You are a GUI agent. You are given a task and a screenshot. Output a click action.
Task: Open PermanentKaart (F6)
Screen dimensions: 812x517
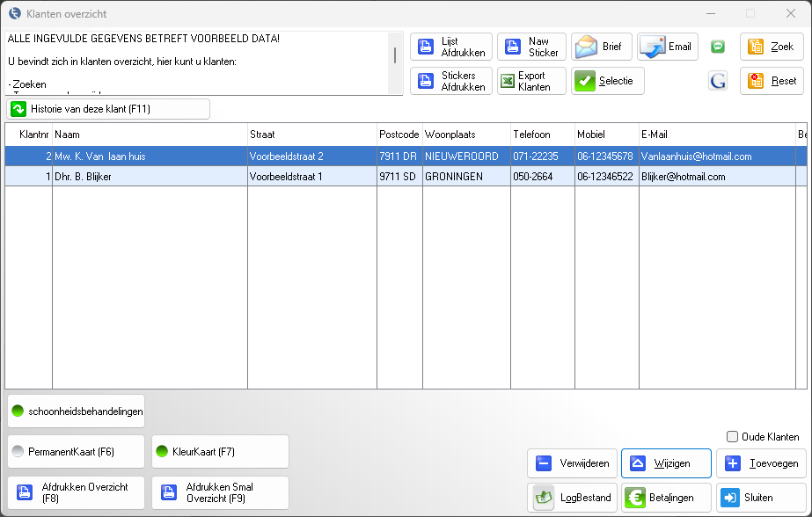pos(77,452)
